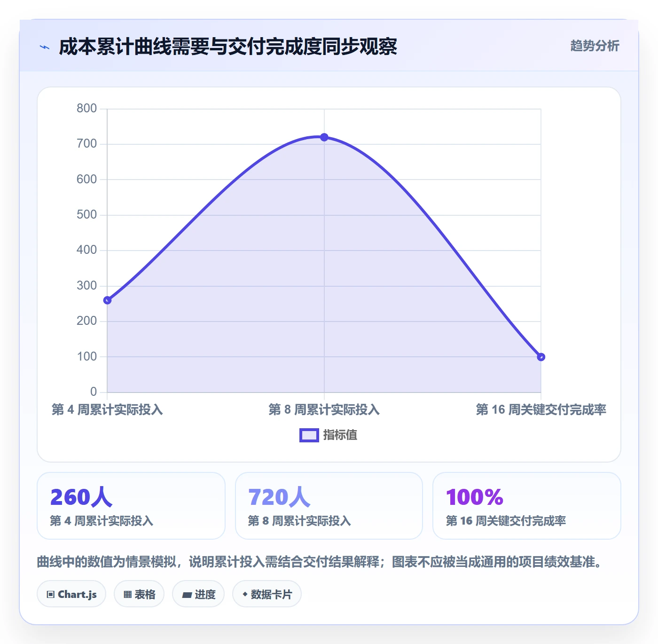Click the chart title 成本累计曲线需要与交付完成度同步观察
Image resolution: width=658 pixels, height=644 pixels.
pos(228,47)
